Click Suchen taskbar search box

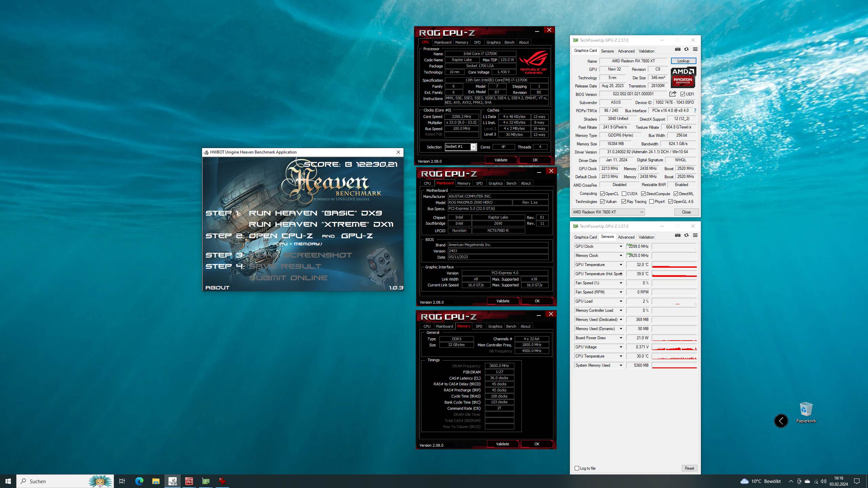65,481
